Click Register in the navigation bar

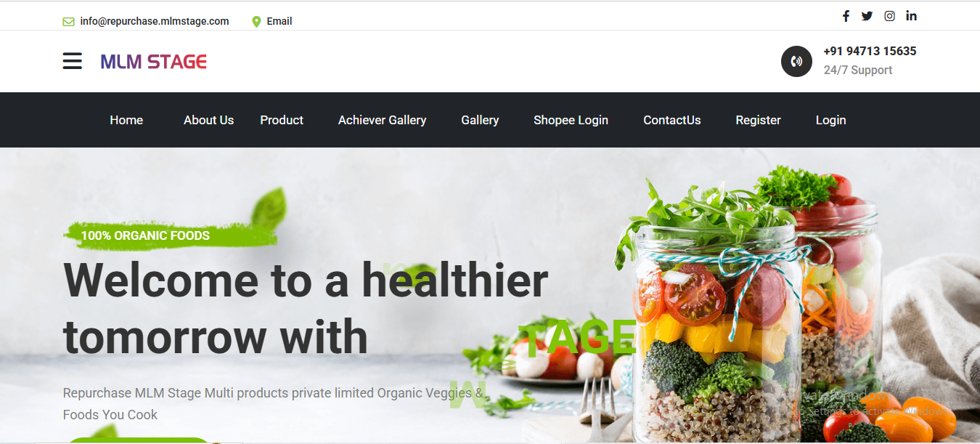(x=758, y=120)
